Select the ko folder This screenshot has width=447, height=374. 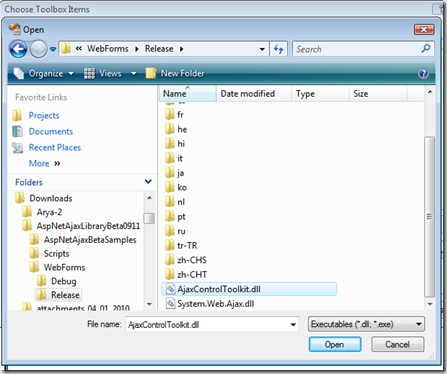tap(182, 187)
